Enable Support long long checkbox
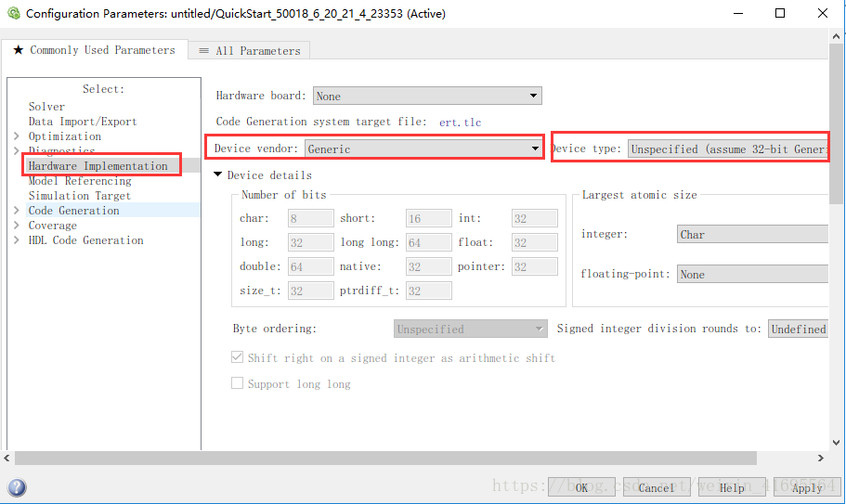 (x=237, y=383)
